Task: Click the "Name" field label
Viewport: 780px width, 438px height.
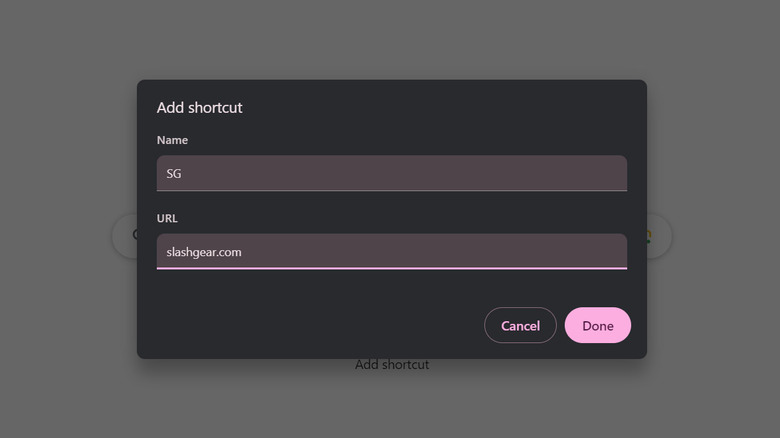Action: [172, 140]
